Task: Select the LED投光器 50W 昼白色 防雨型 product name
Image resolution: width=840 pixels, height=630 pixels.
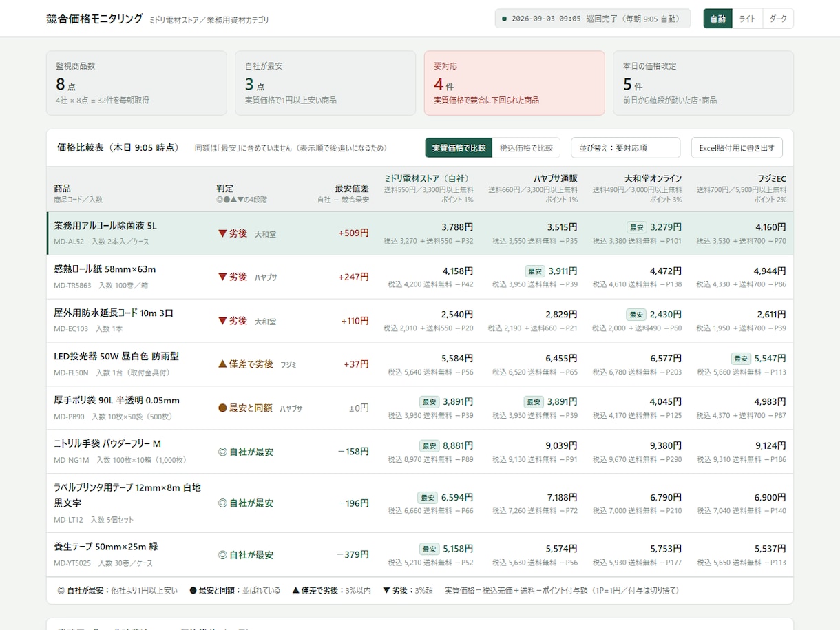Action: click(x=116, y=356)
